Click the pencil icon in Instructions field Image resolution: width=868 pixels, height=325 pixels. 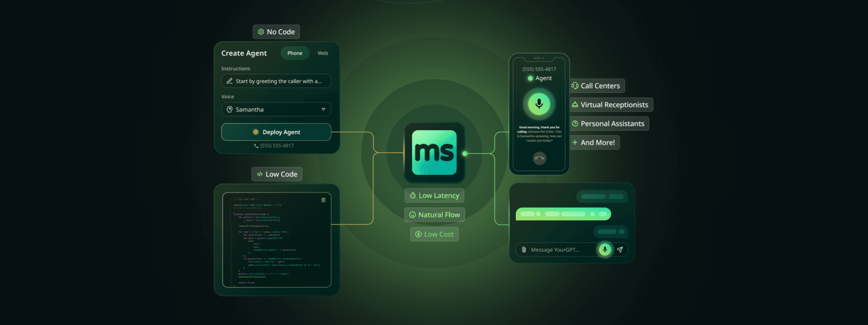(x=229, y=81)
